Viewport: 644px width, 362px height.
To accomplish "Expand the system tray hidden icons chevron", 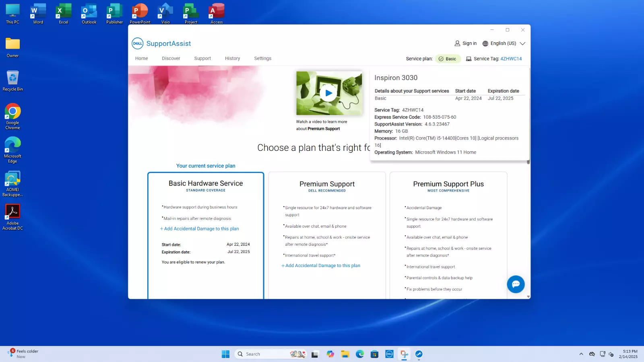I will [x=581, y=354].
